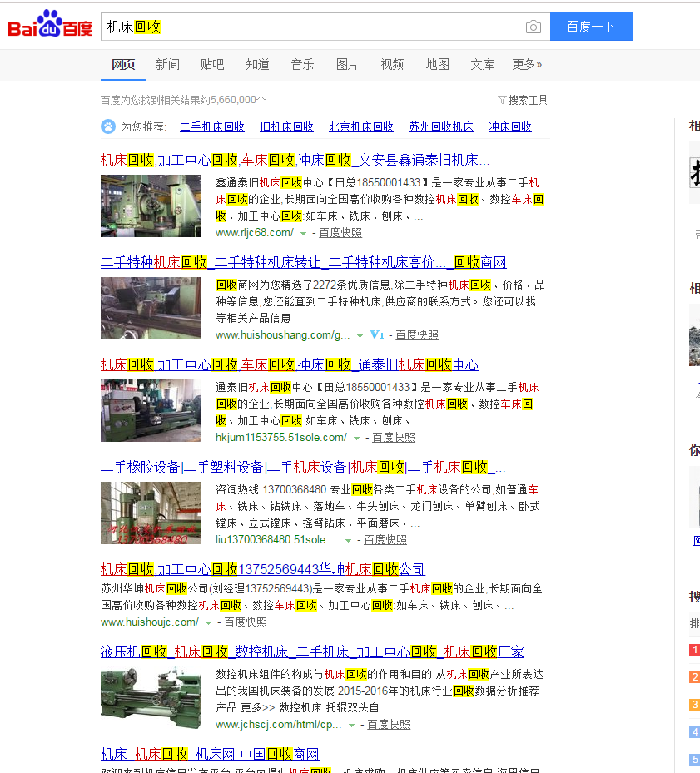Click the www.jchscj.com/html/cp... URL
700x773 pixels.
(x=279, y=725)
